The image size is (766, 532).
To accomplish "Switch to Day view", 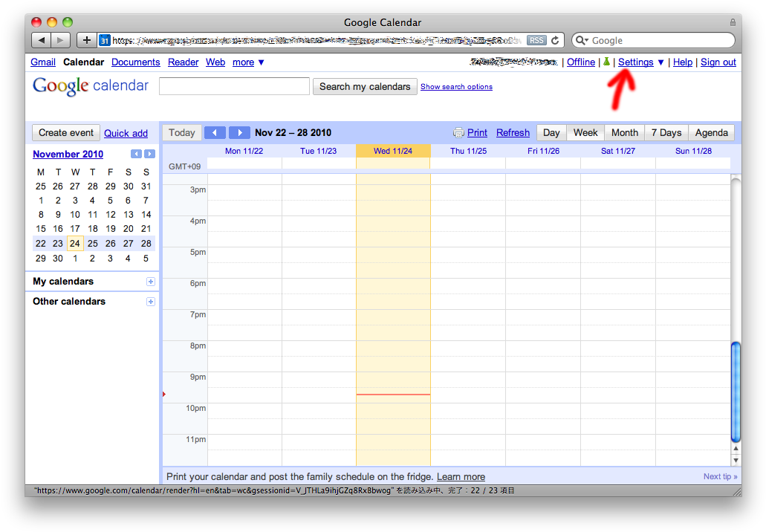I will [x=551, y=132].
